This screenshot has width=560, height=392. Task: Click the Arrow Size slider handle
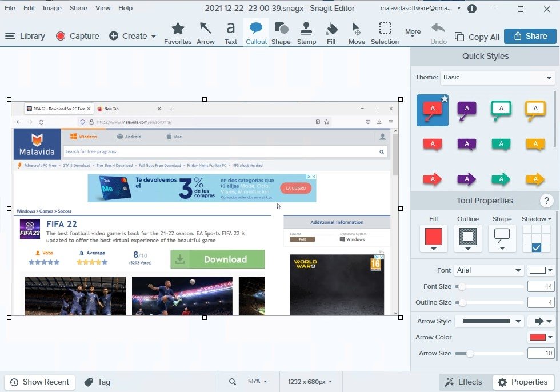[x=470, y=354]
